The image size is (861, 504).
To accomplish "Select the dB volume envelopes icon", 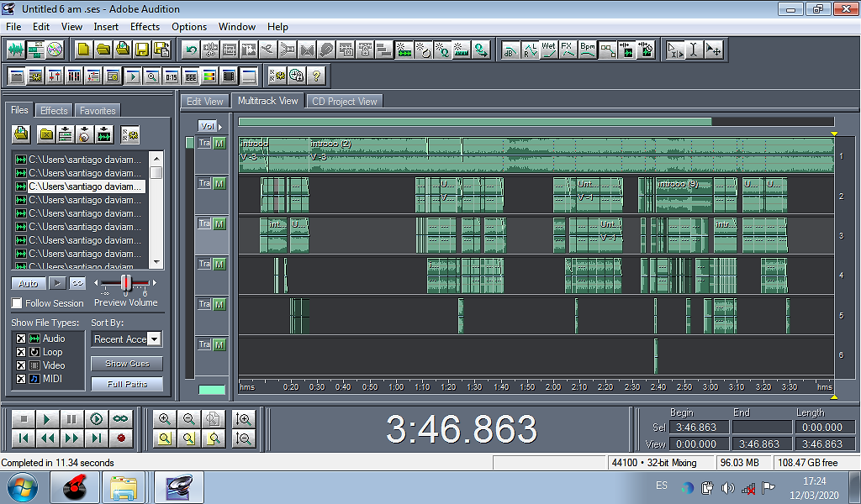I will tap(510, 50).
